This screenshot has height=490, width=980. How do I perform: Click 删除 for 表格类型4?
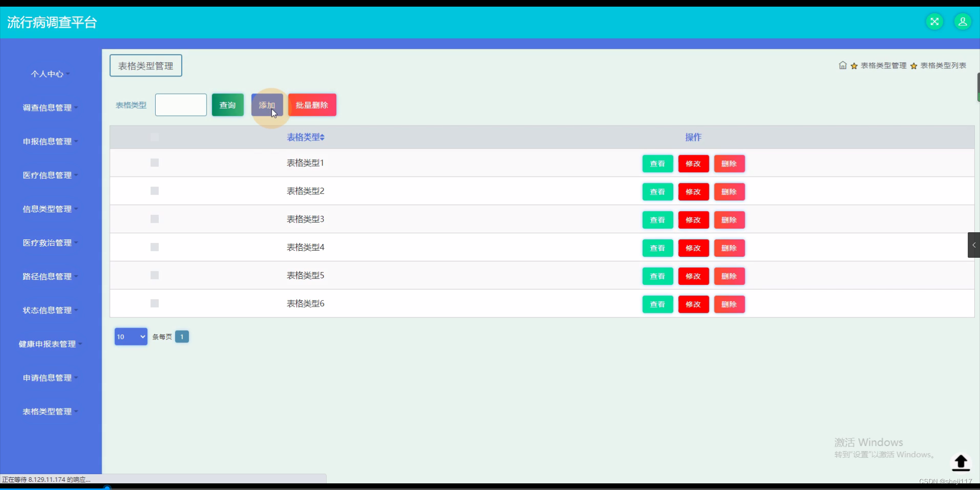click(x=729, y=248)
